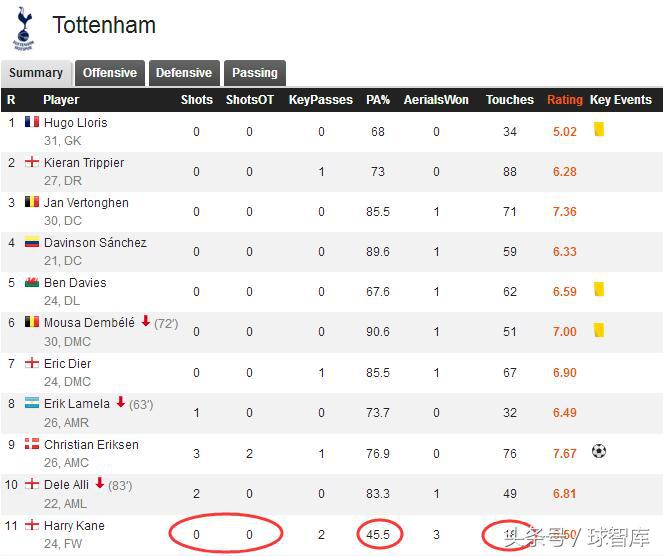Click Dembélé's red substitution arrow
The image size is (663, 556).
coord(145,321)
